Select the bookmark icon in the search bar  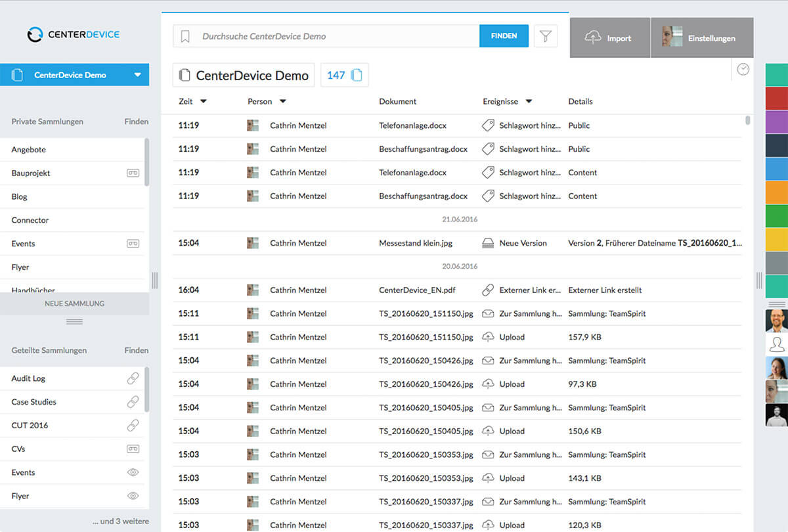click(x=185, y=36)
